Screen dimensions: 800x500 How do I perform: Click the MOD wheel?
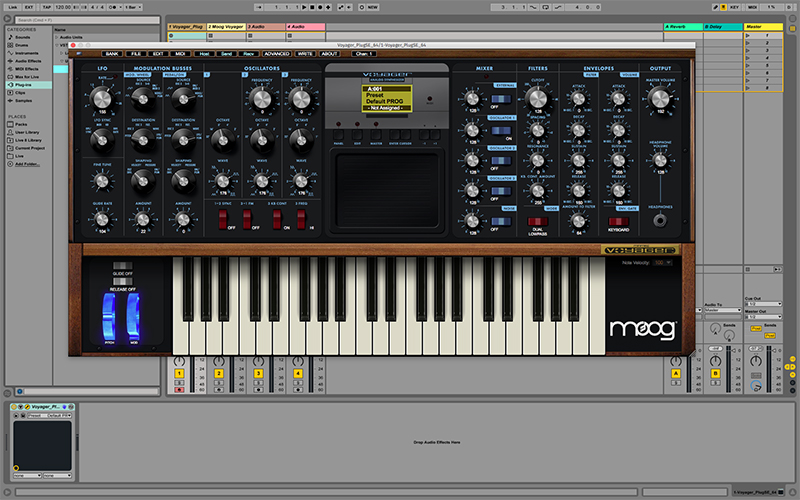pyautogui.click(x=133, y=316)
